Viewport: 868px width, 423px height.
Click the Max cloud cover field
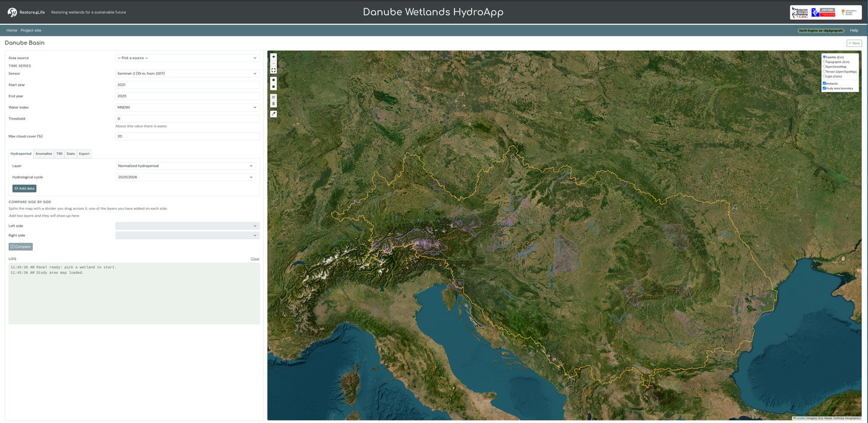(x=187, y=136)
